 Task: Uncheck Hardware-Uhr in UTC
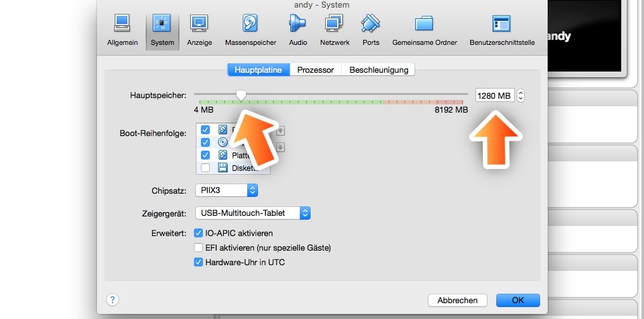point(198,262)
